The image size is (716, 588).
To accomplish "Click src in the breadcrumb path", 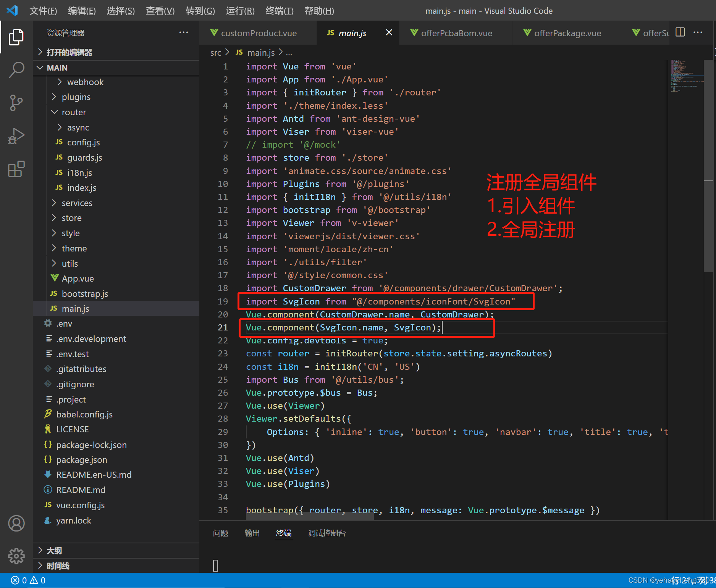I will [x=216, y=53].
